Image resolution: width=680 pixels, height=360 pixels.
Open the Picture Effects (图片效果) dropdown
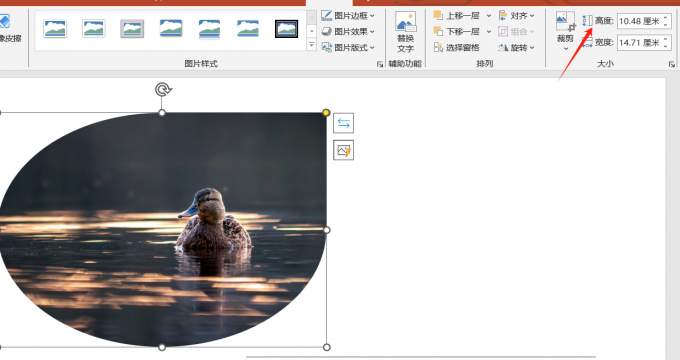coord(348,32)
